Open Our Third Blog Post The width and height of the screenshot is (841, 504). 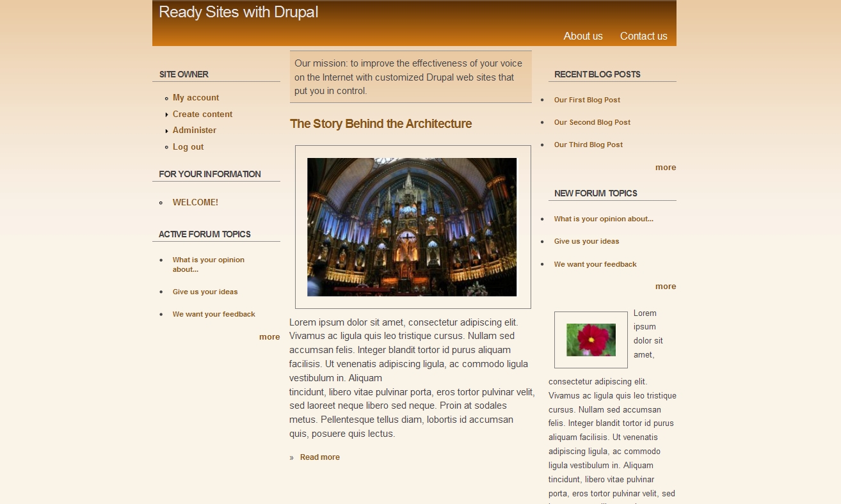point(588,145)
